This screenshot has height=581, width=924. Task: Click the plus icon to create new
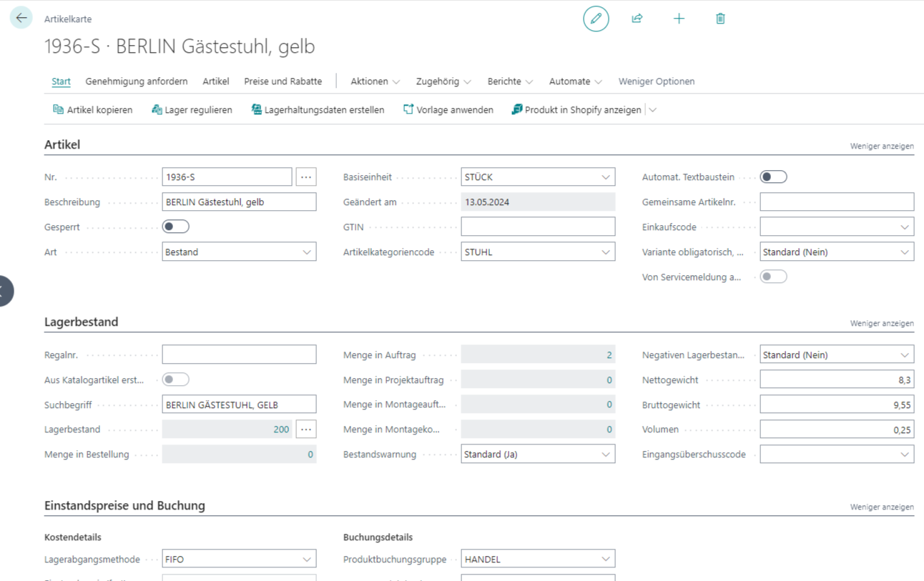tap(679, 19)
